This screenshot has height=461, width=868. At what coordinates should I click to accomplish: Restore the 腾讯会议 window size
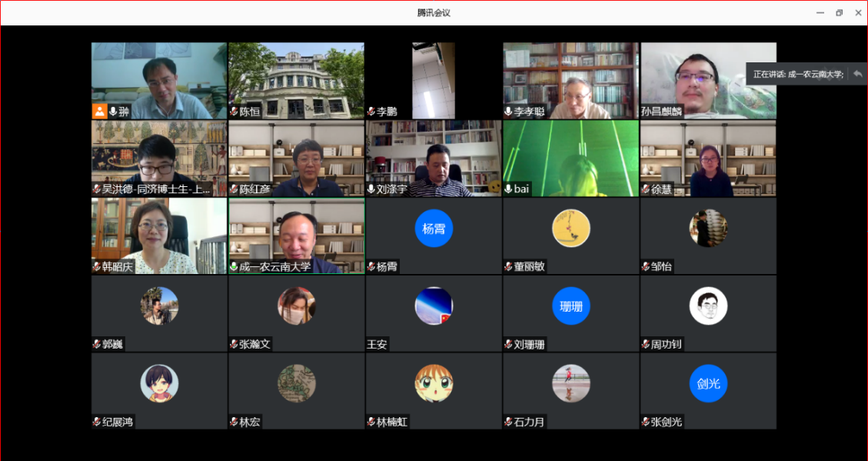point(839,12)
